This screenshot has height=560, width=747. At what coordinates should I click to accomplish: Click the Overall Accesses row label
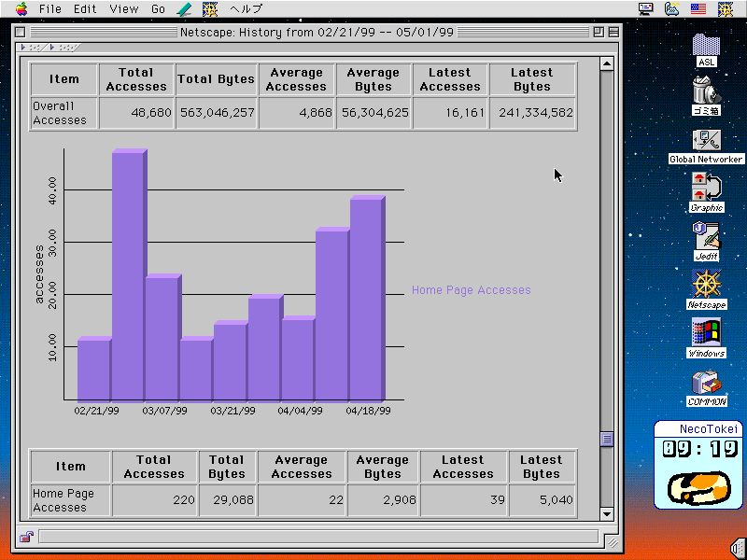(x=63, y=113)
